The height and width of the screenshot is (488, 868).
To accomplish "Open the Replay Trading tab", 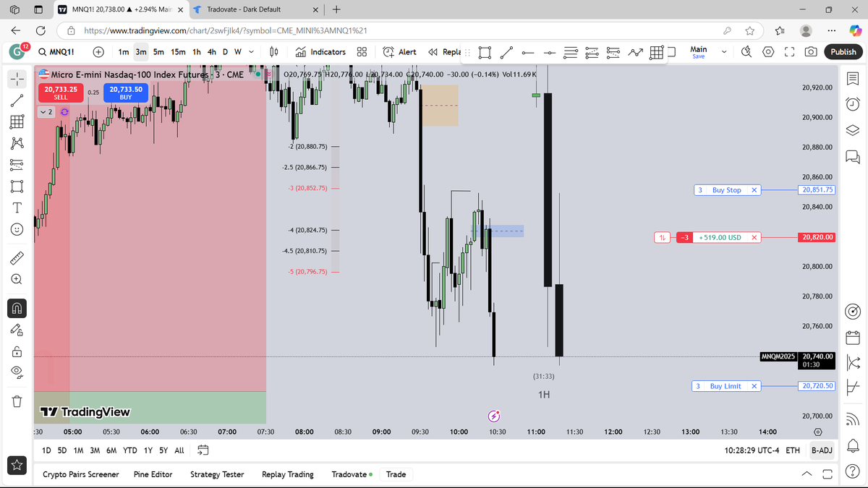I will tap(288, 474).
